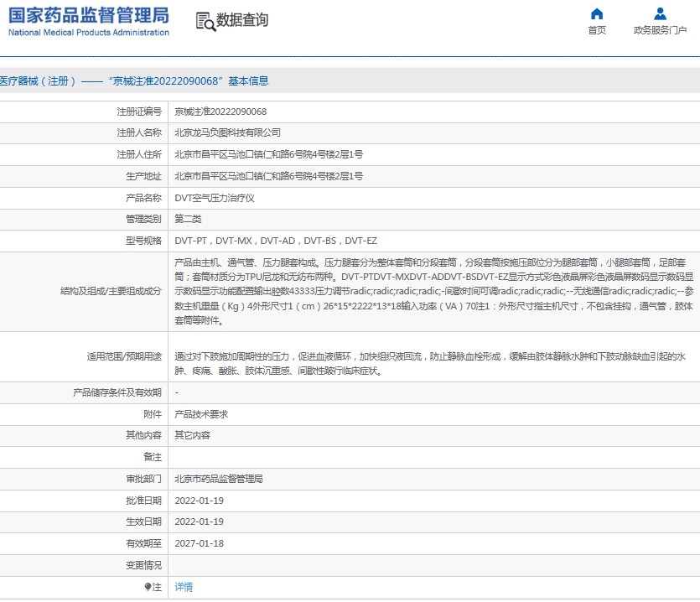Click the 结构及组成/主要组成成分 label
This screenshot has height=602, width=700.
coord(111,291)
